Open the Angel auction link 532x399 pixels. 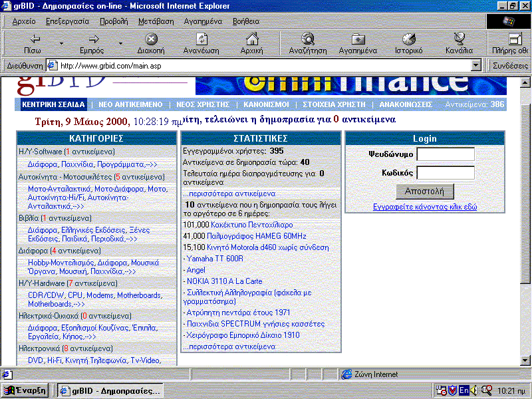196,270
